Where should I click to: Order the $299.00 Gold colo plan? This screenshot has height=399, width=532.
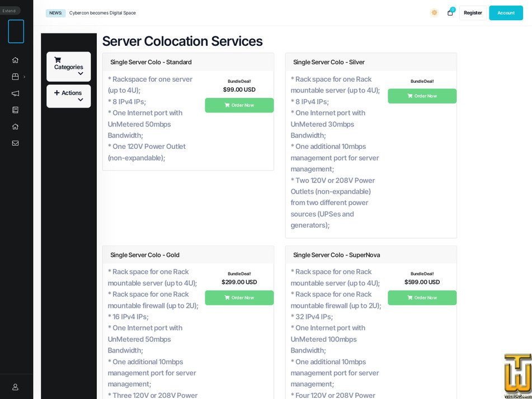click(x=239, y=298)
